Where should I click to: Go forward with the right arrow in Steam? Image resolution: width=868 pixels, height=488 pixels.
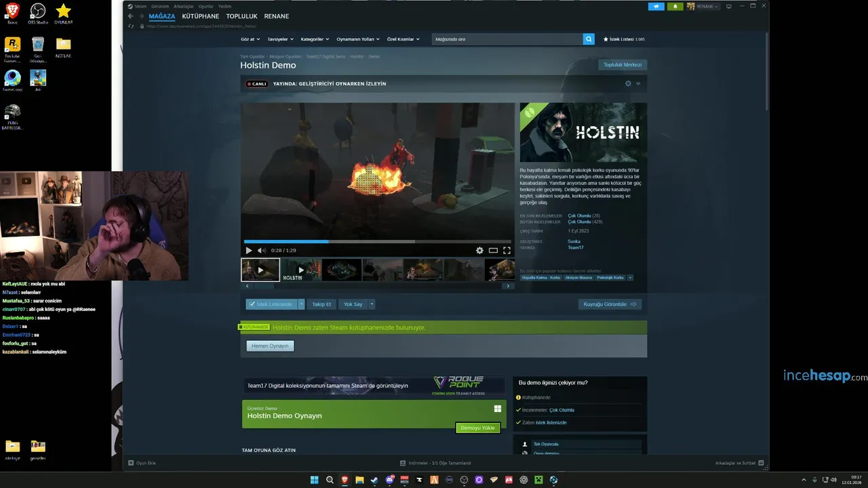click(x=141, y=16)
